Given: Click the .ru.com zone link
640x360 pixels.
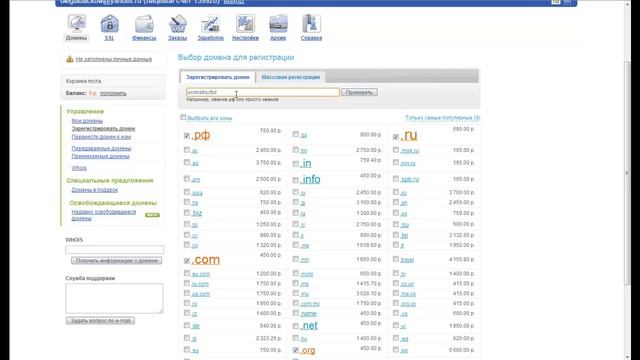Looking at the screenshot, I should 200,284.
